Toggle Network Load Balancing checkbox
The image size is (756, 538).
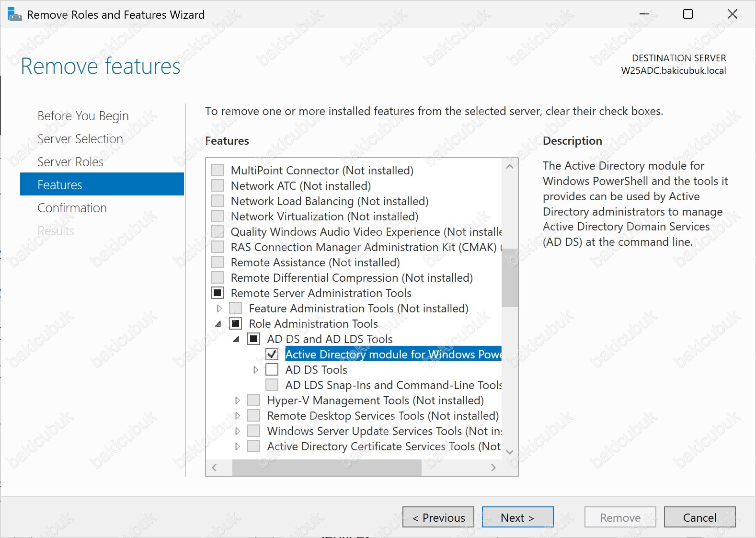pos(218,201)
